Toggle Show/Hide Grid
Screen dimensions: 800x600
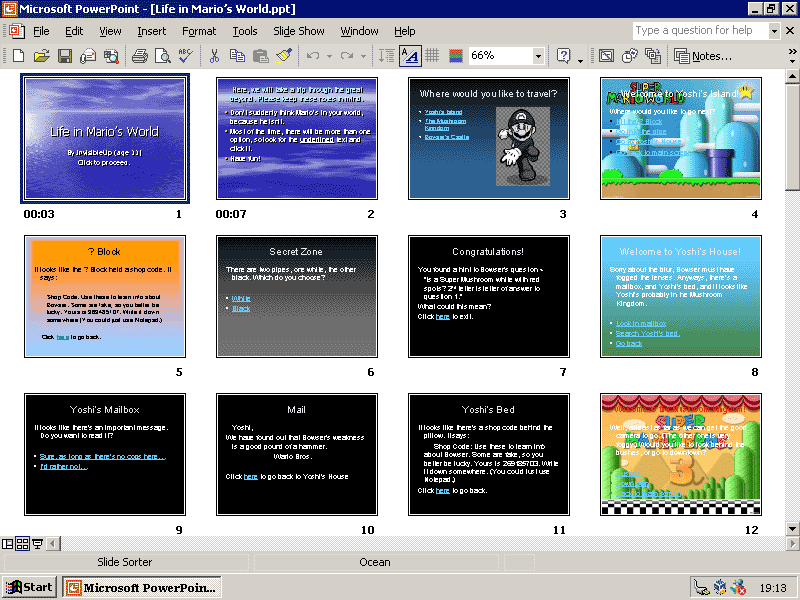(x=432, y=56)
